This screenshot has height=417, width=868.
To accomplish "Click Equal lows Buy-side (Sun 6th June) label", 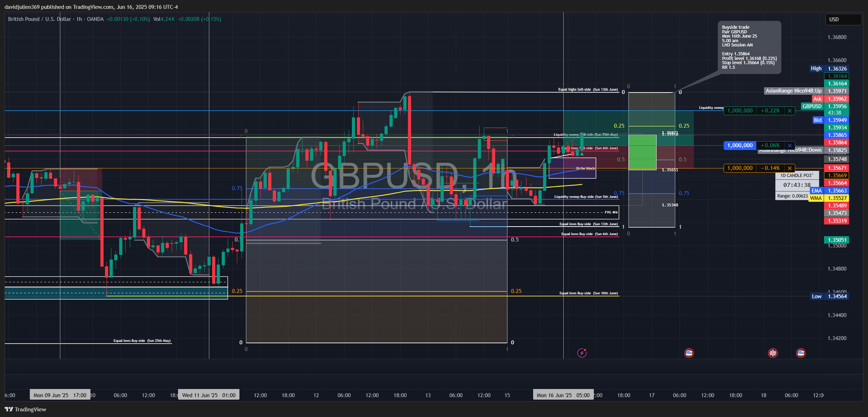I will (589, 234).
